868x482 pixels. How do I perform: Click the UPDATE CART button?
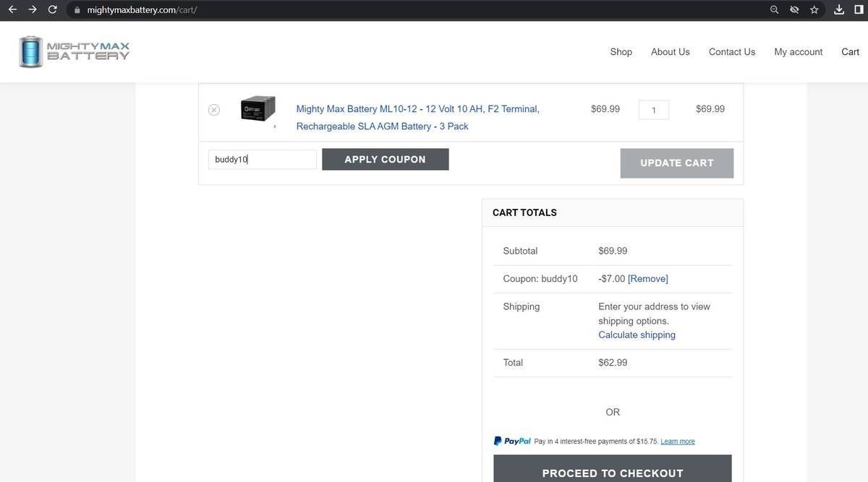click(x=677, y=163)
